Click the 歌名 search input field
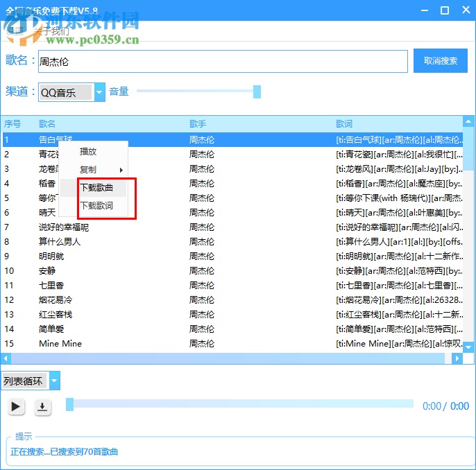 coord(223,61)
